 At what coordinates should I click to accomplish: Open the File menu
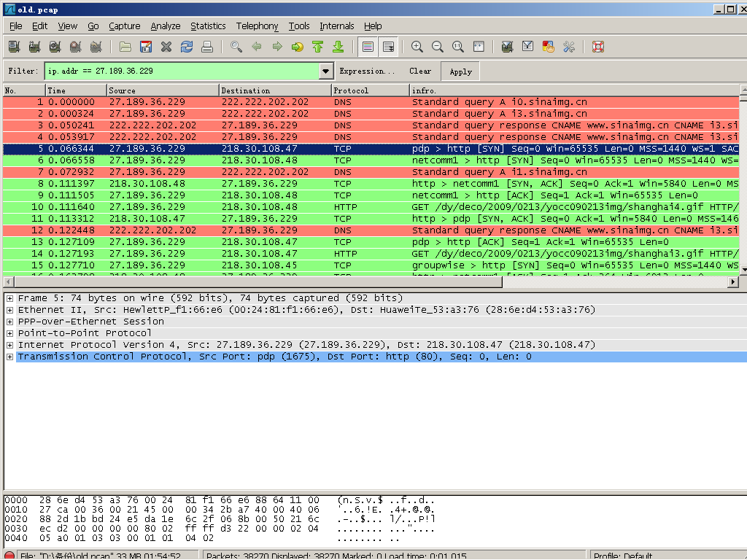click(x=16, y=26)
